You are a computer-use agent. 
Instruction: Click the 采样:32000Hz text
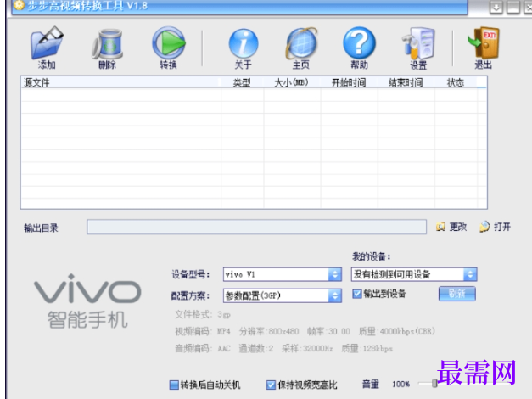[x=307, y=349]
